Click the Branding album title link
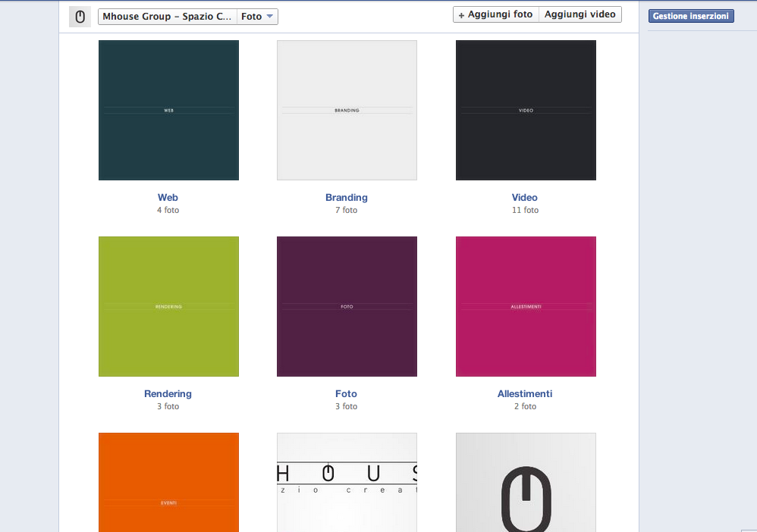 tap(347, 198)
